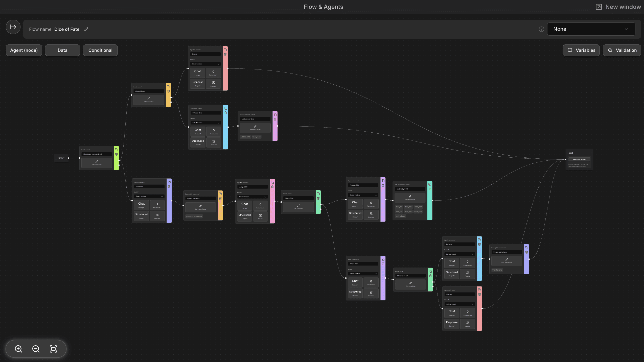Click trash icon on Update by OOC node

(430, 189)
